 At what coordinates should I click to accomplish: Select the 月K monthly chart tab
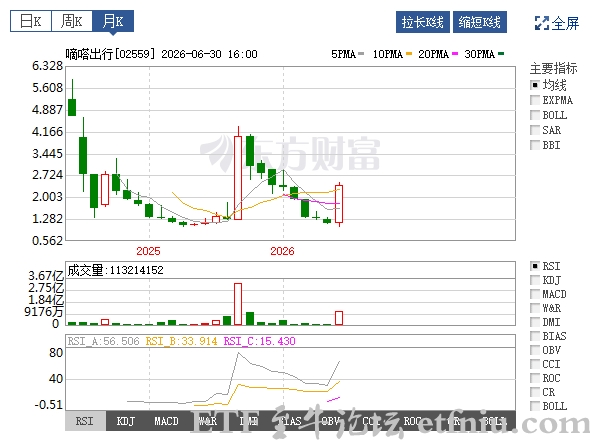pyautogui.click(x=113, y=21)
